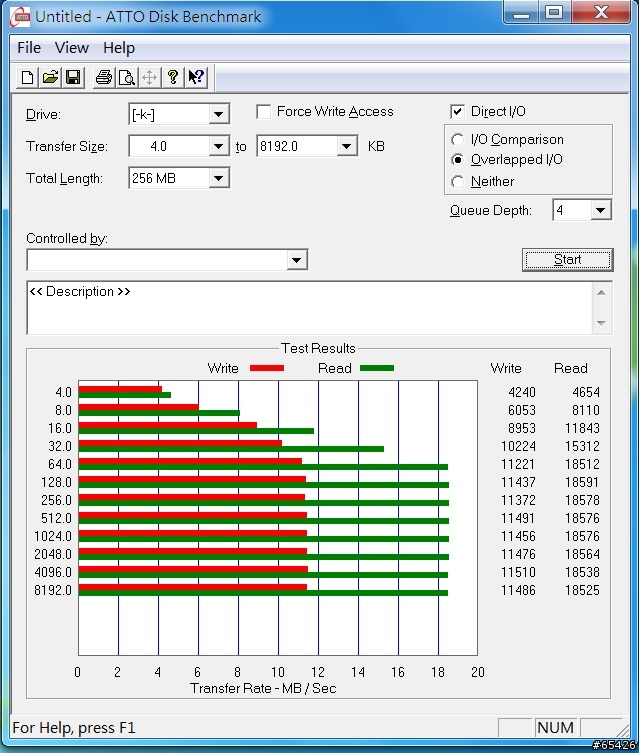Click the green Read legend swatch
The width and height of the screenshot is (640, 753).
pos(377,368)
